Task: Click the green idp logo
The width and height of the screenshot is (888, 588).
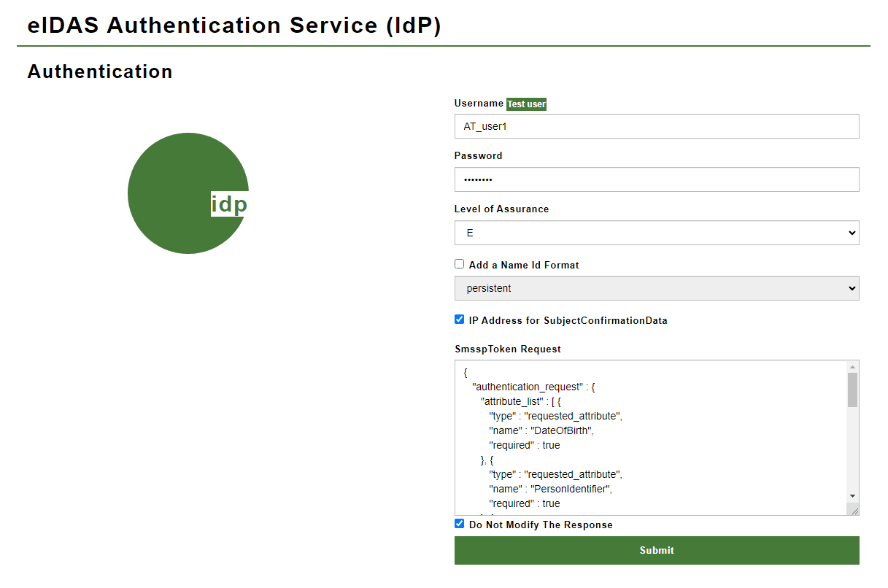Action: click(188, 193)
